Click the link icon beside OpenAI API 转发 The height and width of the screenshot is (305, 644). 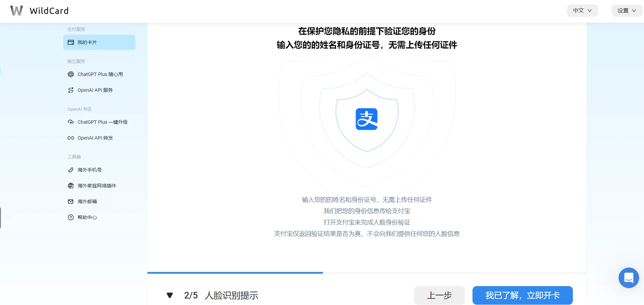[71, 138]
